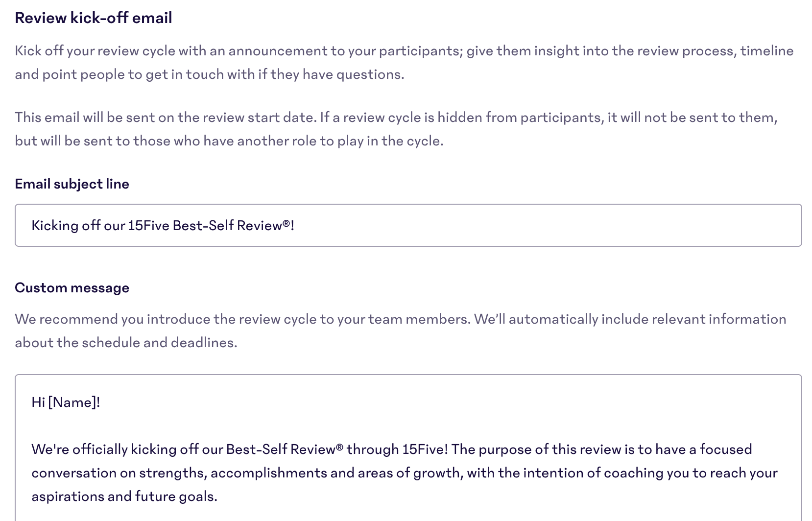
Task: Place cursor after "Hi [Name]!" greeting
Action: click(102, 402)
